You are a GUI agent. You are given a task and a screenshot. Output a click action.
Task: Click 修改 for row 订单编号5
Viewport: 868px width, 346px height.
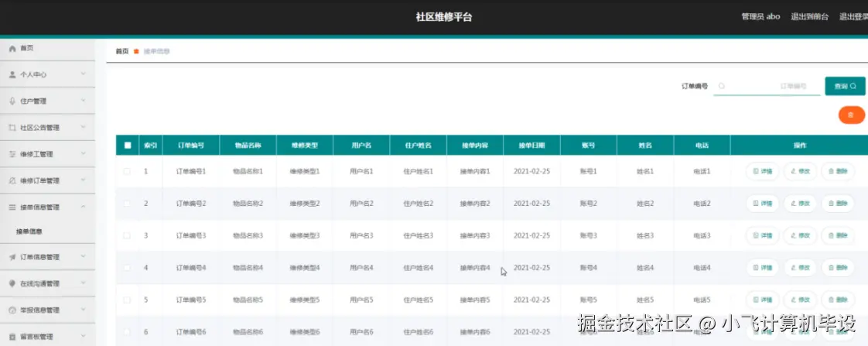point(800,300)
